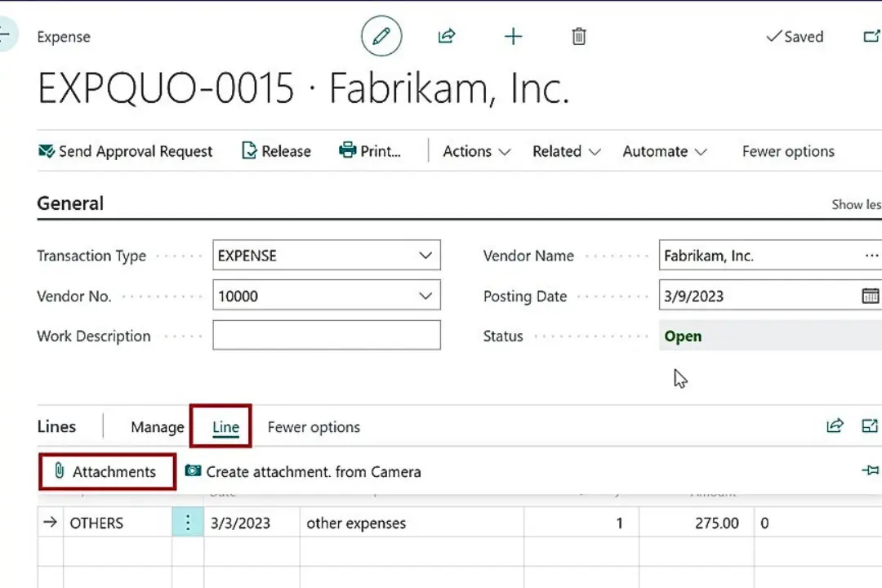Click Fewer options in top action bar
The image size is (882, 588).
point(788,151)
